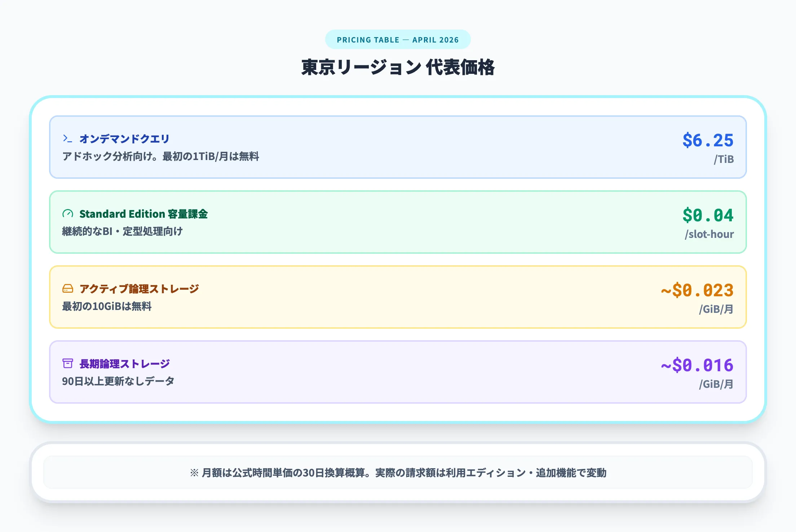
Task: Click the PRICING TABLE — APRIL 2026 badge
Action: click(398, 40)
